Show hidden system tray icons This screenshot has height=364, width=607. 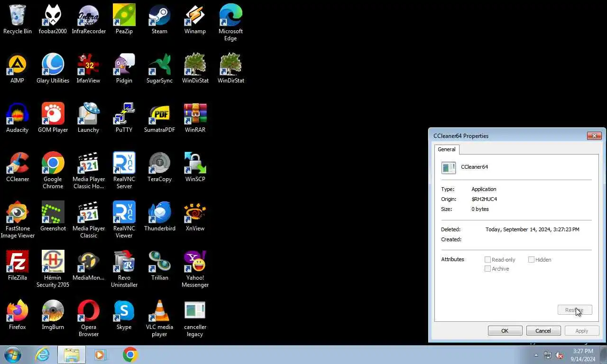click(x=536, y=355)
